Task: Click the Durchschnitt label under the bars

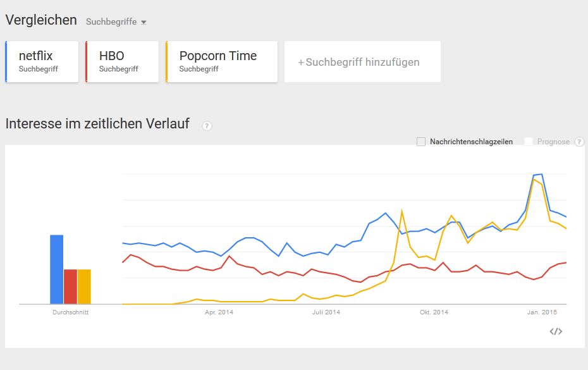Action: [70, 312]
